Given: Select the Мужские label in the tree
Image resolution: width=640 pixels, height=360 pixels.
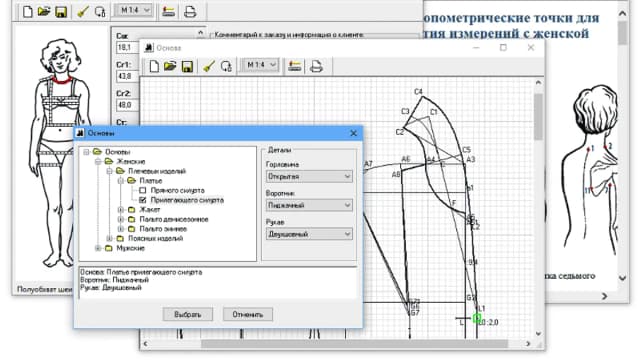Looking at the screenshot, I should (131, 248).
